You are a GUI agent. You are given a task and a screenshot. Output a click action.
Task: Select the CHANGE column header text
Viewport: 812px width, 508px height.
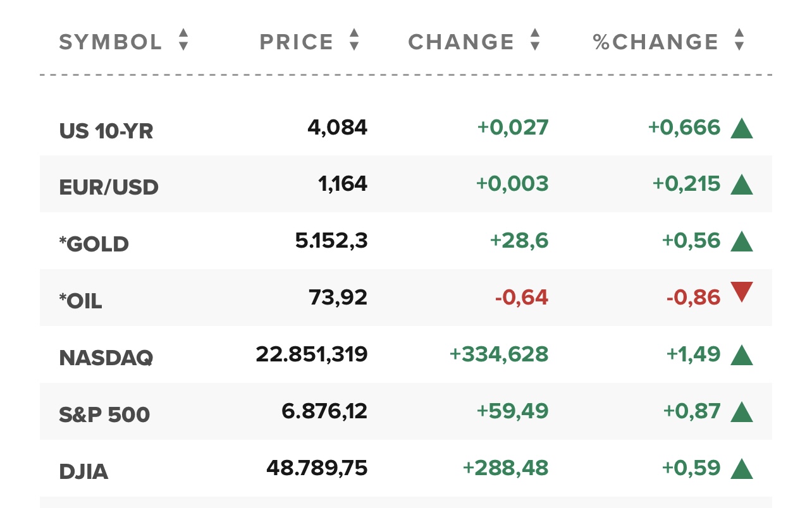[461, 42]
